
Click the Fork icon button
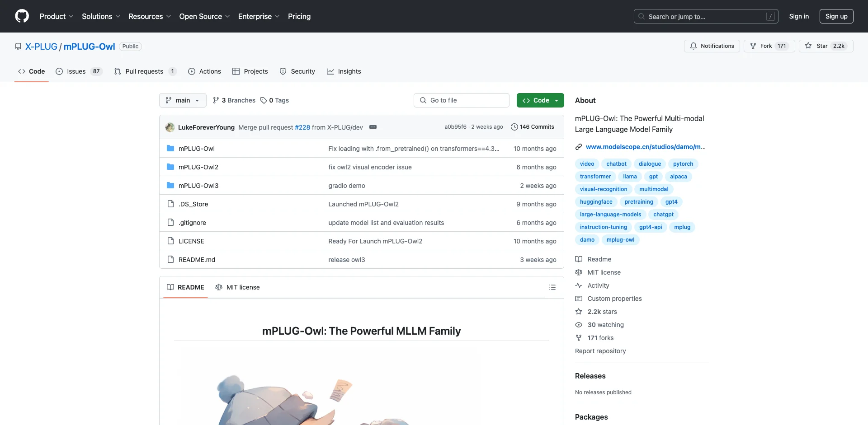tap(769, 46)
